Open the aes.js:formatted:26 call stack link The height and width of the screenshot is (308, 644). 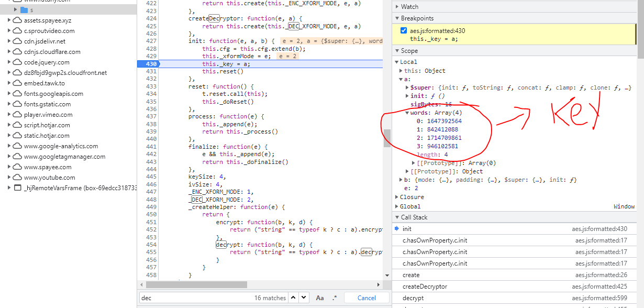(x=601, y=275)
